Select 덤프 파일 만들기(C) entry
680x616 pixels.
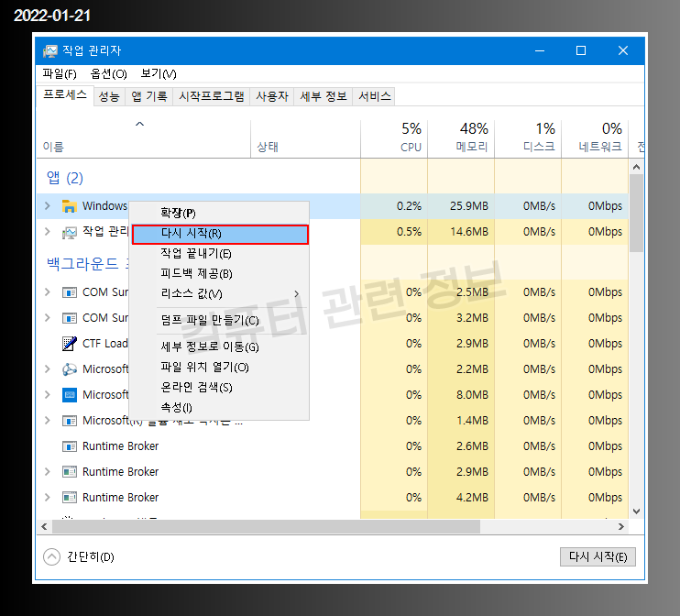[x=220, y=321]
